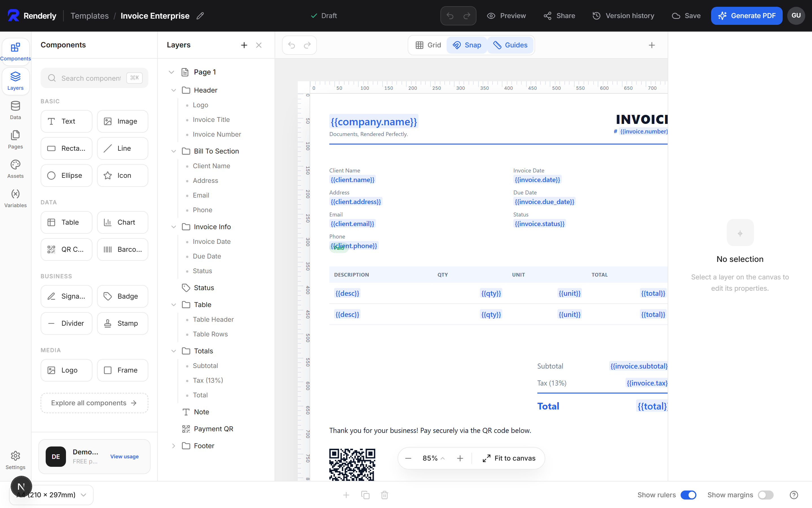The width and height of the screenshot is (812, 508).
Task: Click plus icon at canvas toolbar right
Action: (652, 45)
